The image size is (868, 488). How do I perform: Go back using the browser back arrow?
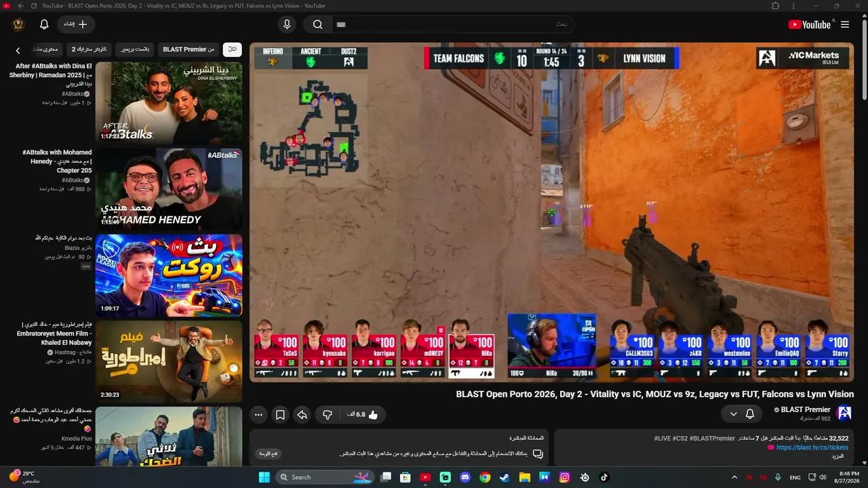[x=20, y=6]
